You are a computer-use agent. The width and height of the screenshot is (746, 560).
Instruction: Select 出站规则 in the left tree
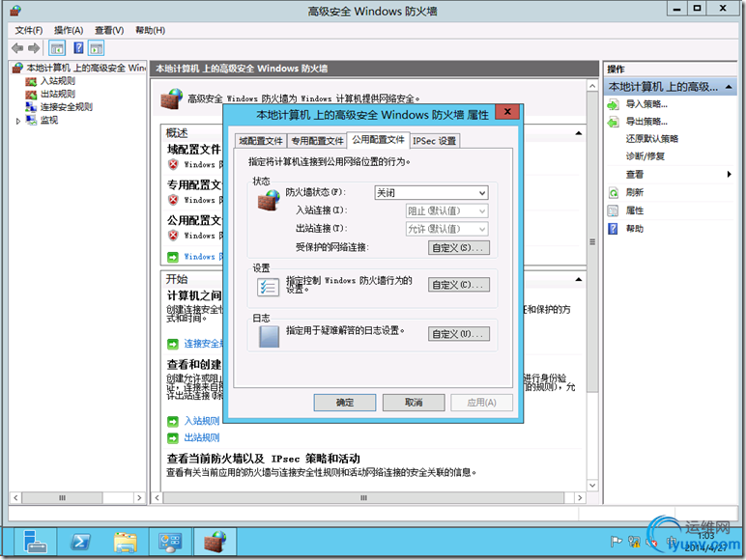58,94
